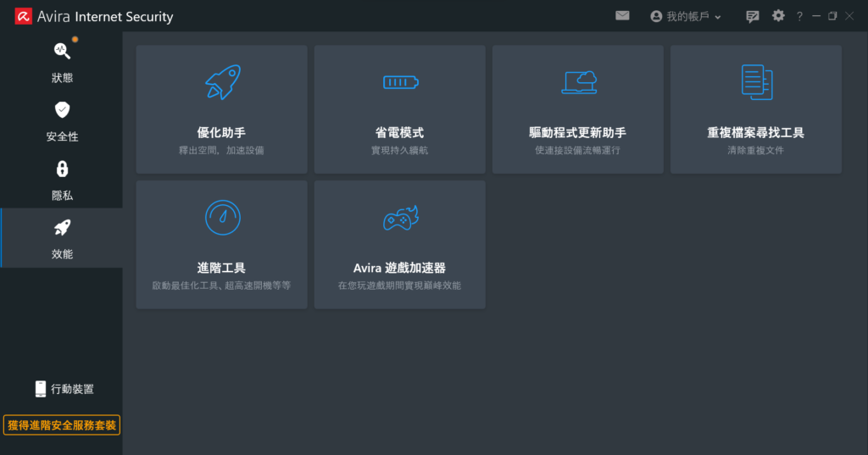Click the Avira logo icon in title bar
The height and width of the screenshot is (455, 868).
coord(23,16)
